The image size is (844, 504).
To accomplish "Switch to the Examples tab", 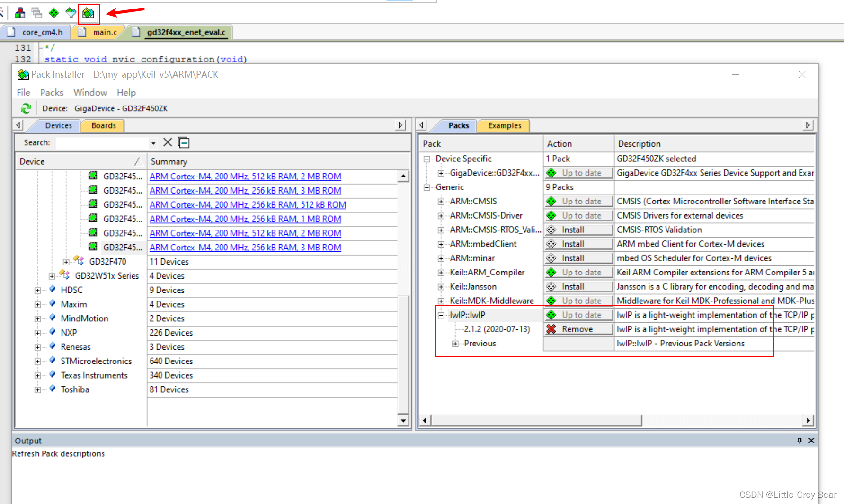I will (505, 125).
